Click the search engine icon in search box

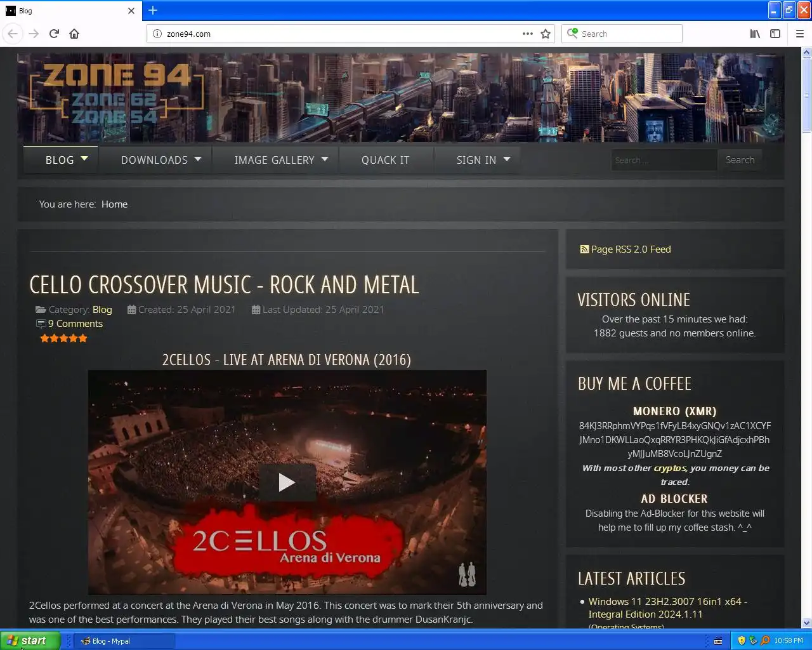click(x=572, y=33)
